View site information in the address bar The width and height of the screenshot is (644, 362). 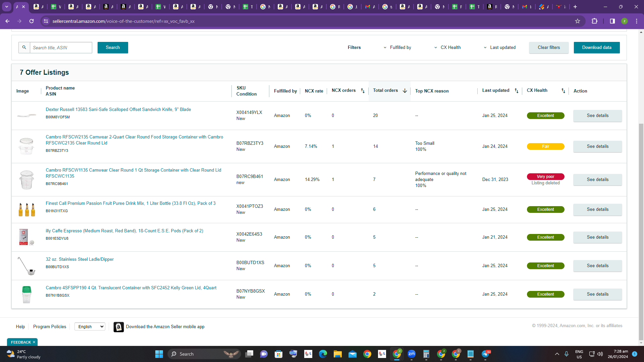pyautogui.click(x=46, y=21)
